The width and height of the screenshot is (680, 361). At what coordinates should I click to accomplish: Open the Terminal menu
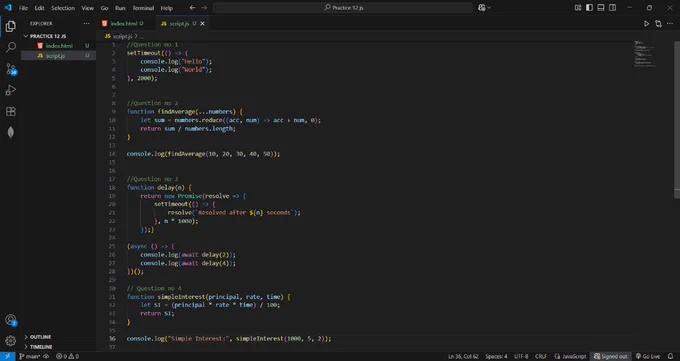[143, 8]
